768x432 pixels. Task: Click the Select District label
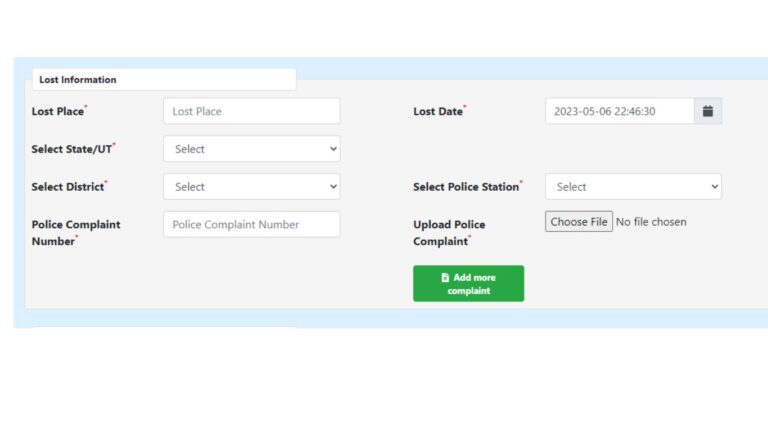pyautogui.click(x=68, y=187)
